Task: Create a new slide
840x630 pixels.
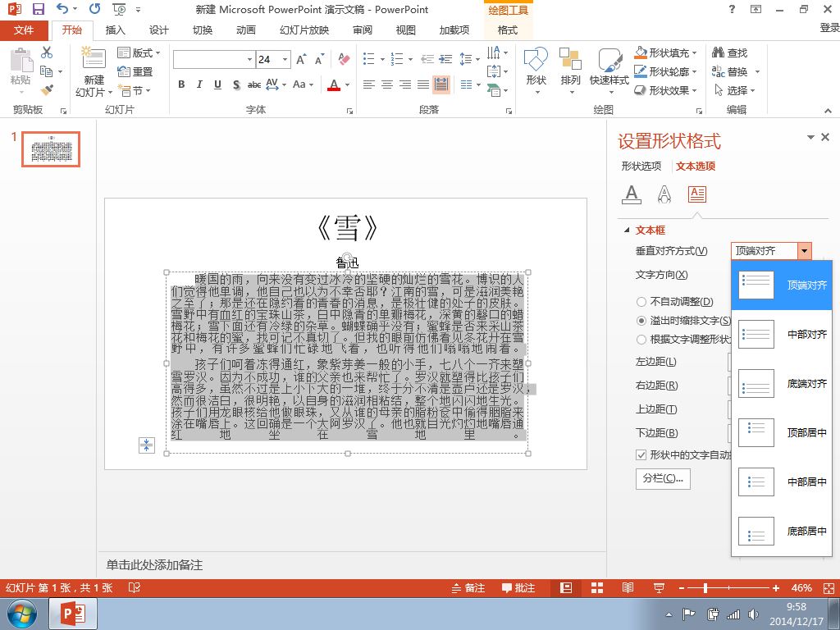Action: click(x=94, y=72)
